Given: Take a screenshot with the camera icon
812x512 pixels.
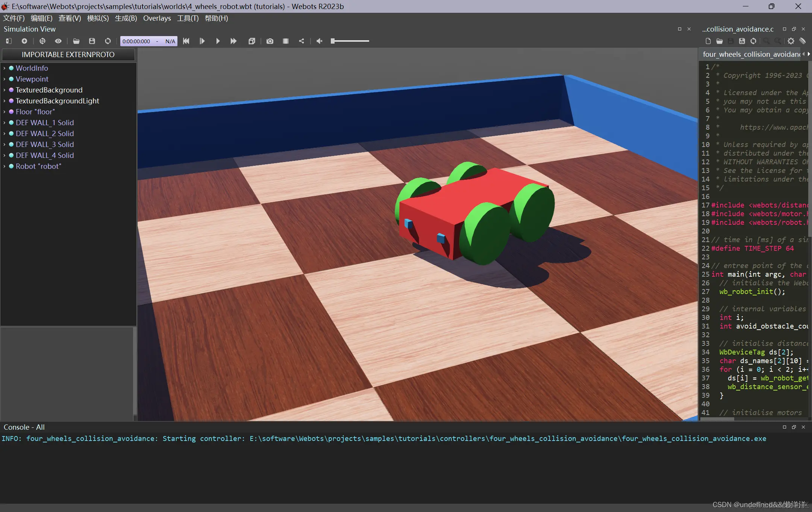Looking at the screenshot, I should [x=270, y=41].
